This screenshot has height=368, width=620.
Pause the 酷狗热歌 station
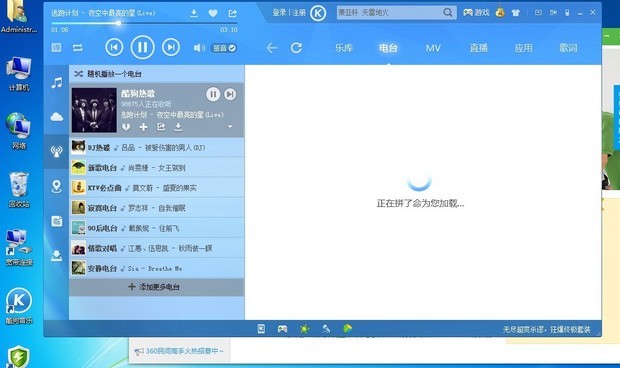[x=213, y=94]
